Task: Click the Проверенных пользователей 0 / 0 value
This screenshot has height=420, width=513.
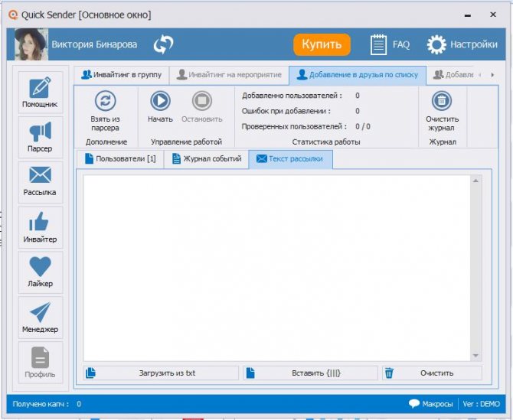Action: [363, 126]
